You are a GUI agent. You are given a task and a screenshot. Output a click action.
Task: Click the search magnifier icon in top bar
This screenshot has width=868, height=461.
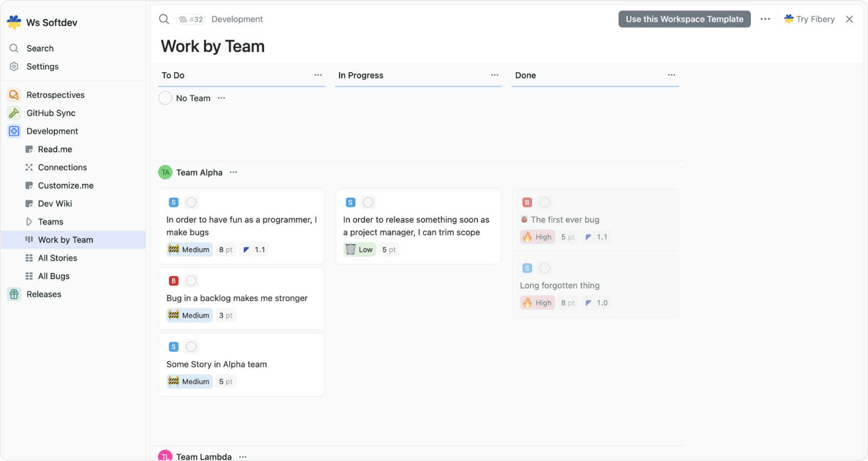pos(164,19)
